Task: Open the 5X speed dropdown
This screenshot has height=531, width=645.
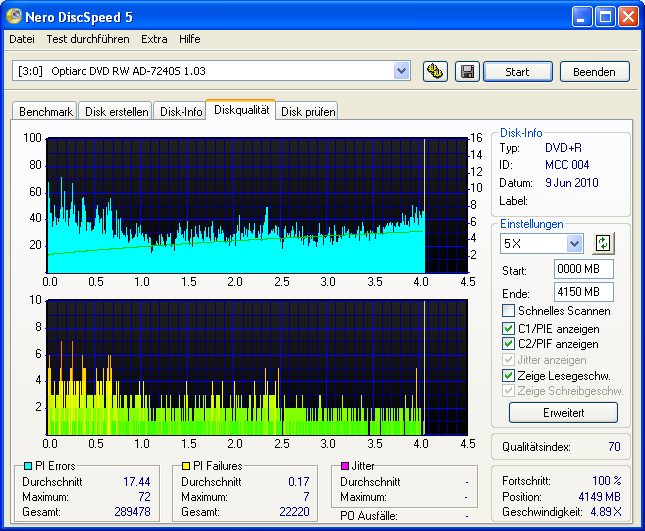Action: [x=574, y=244]
